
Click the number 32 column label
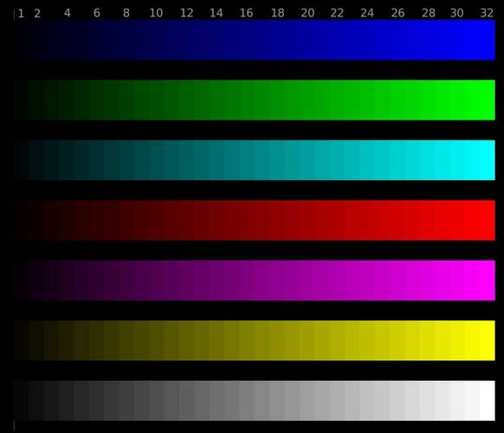[487, 13]
